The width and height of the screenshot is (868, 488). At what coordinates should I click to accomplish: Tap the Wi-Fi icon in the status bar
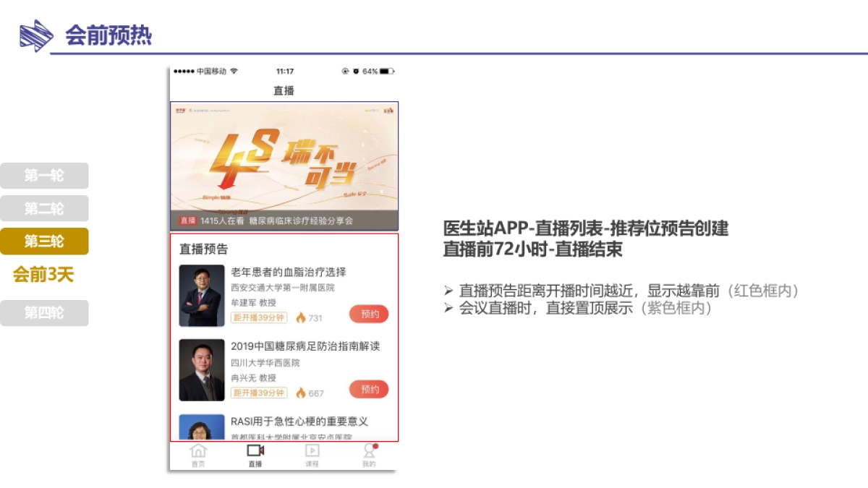click(233, 72)
